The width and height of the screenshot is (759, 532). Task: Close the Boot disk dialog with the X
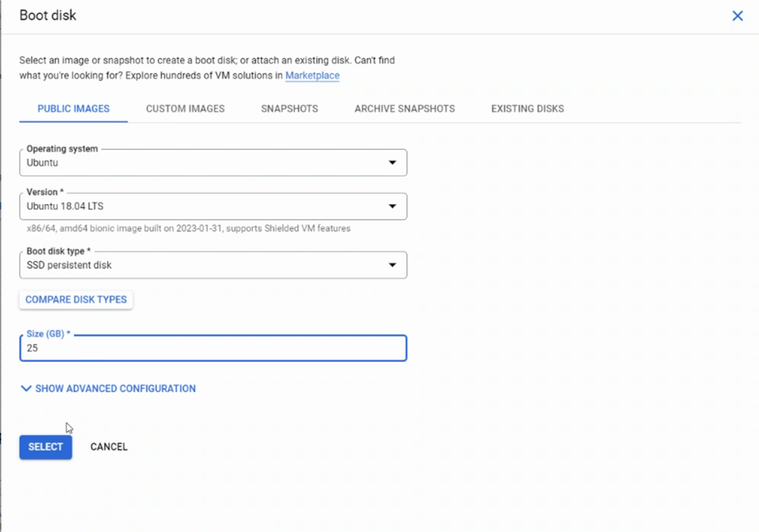(737, 15)
